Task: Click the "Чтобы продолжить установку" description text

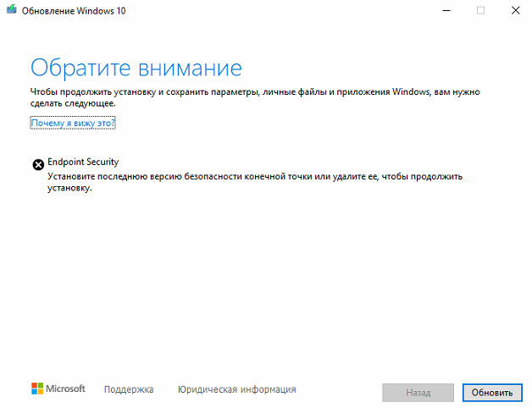Action: [x=255, y=97]
